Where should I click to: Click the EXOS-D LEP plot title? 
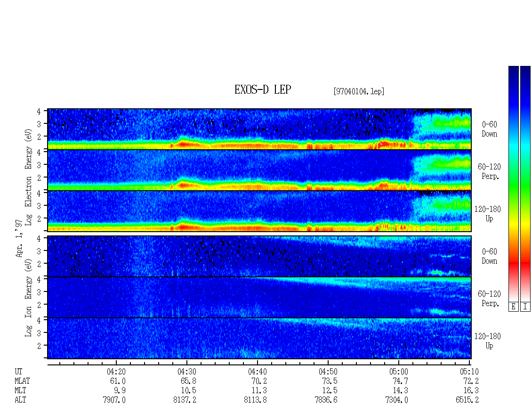(263, 89)
